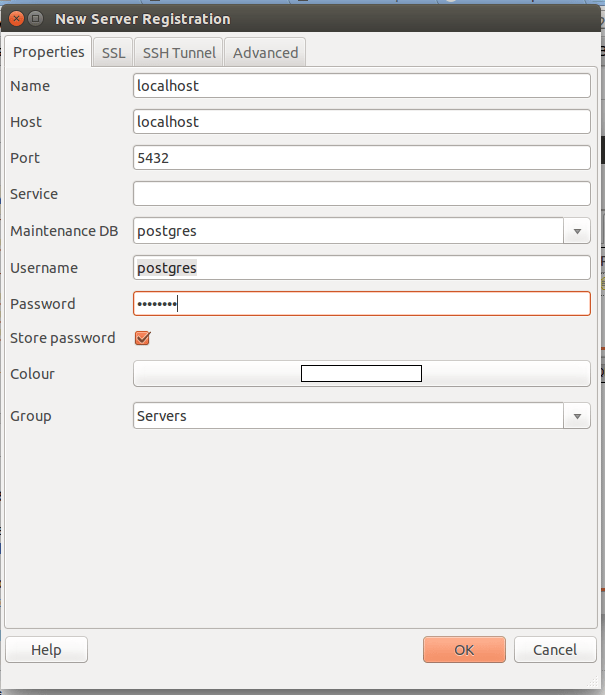Expand the Group dropdown arrow
The image size is (605, 695).
point(577,415)
